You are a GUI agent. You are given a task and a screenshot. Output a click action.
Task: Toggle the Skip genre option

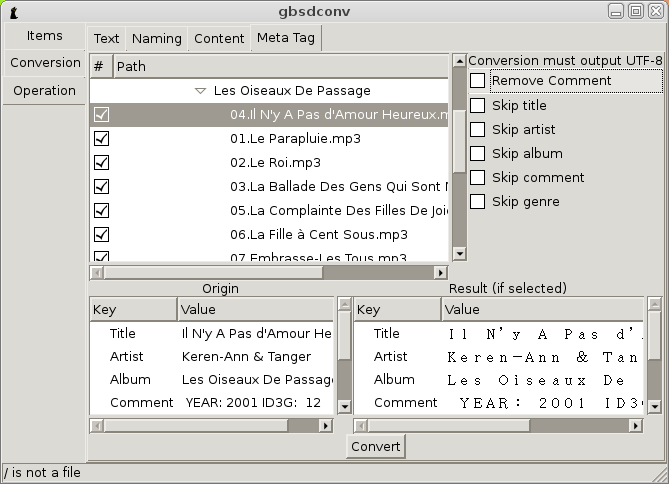pos(477,201)
